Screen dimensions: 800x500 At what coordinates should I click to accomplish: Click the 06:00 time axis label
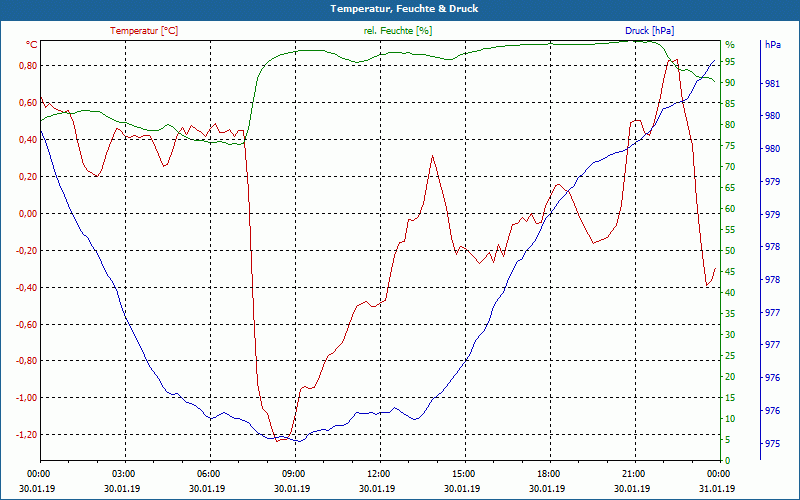coord(208,473)
